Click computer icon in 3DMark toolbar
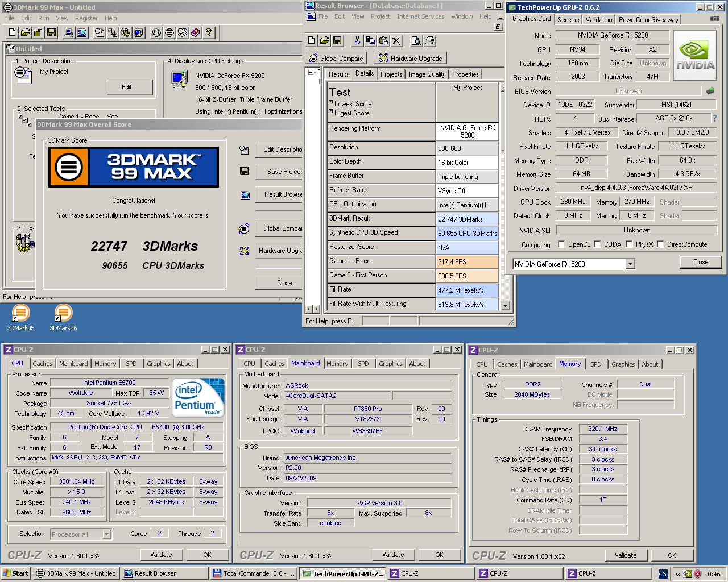Image resolution: width=728 pixels, height=582 pixels. pos(69,32)
